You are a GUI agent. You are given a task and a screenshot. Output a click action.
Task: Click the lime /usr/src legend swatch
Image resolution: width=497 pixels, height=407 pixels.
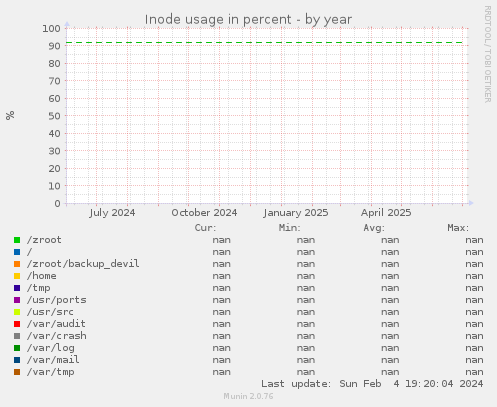click(17, 312)
